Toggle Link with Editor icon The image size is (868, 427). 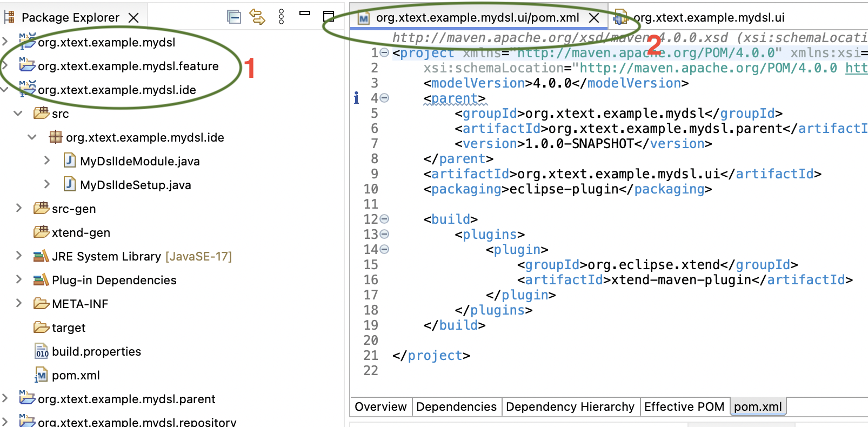[257, 17]
